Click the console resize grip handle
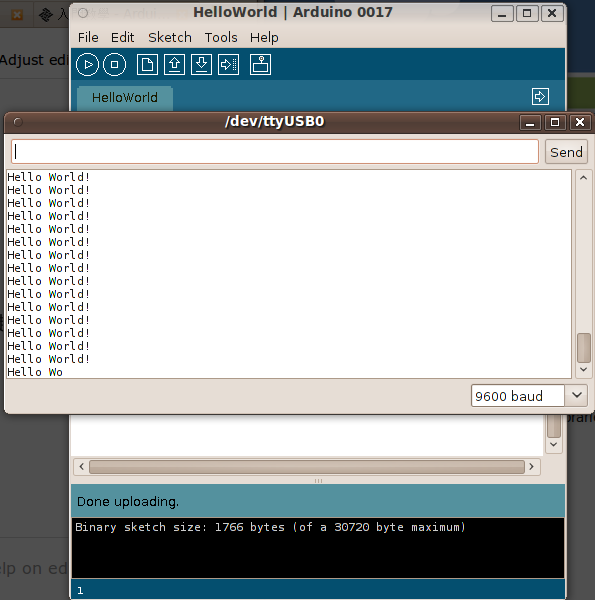 (318, 481)
